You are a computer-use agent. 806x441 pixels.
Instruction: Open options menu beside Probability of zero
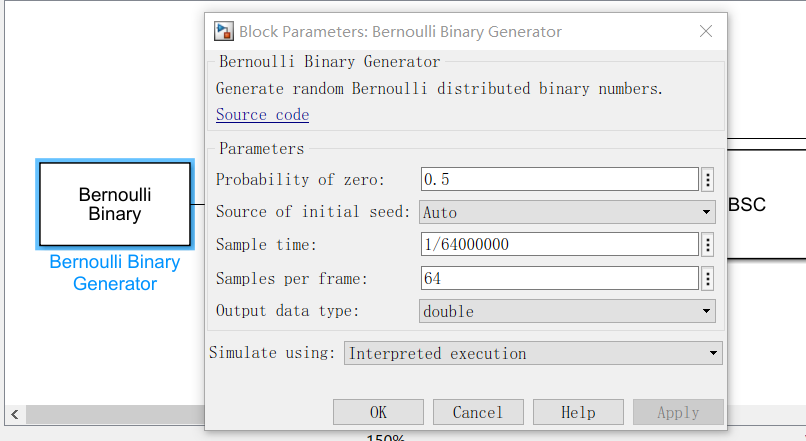point(708,180)
